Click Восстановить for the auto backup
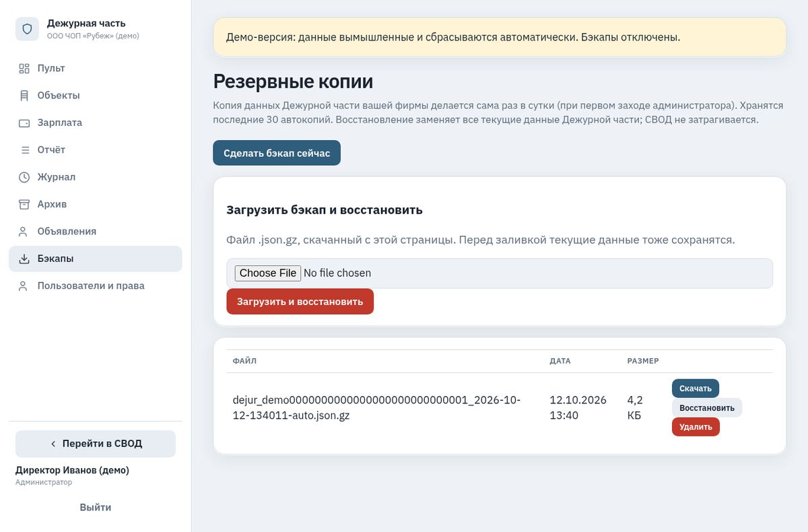 pyautogui.click(x=707, y=408)
